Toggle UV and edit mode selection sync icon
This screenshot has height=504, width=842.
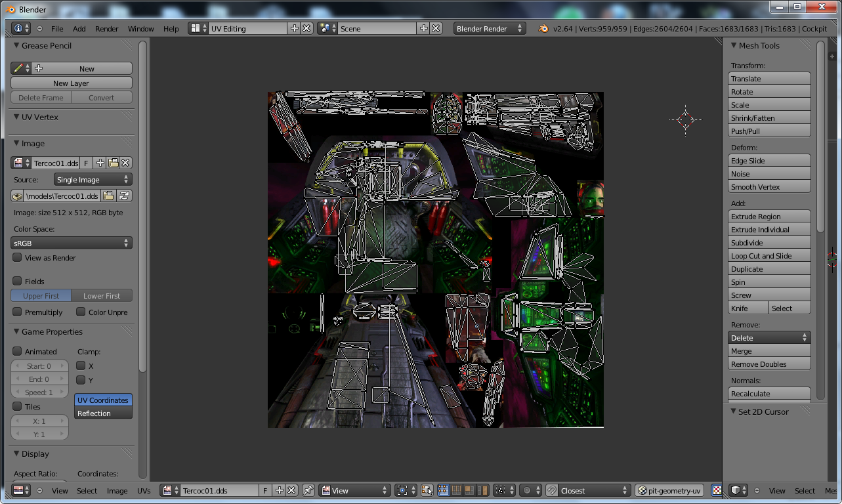(427, 490)
